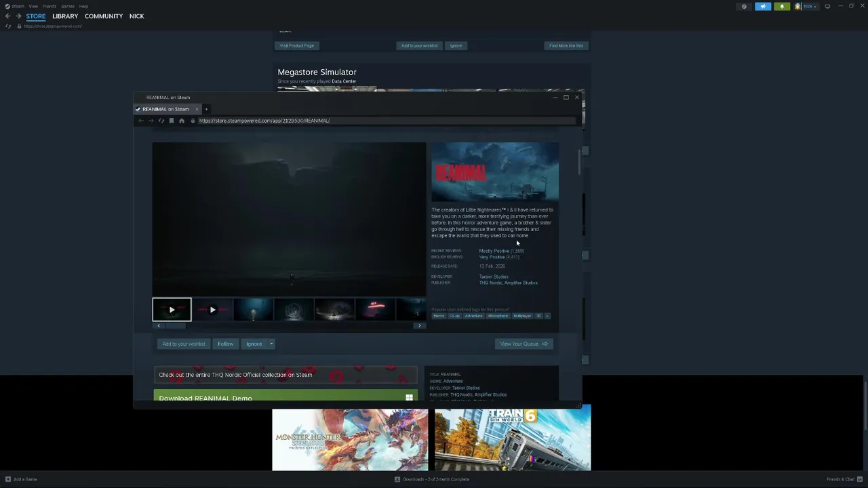Click the Atmospheric tag

click(498, 316)
